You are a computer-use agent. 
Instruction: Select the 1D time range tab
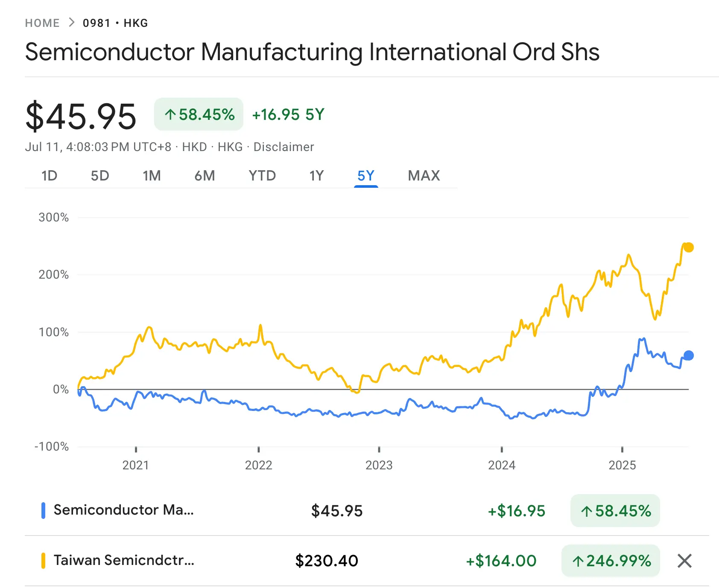click(x=50, y=175)
